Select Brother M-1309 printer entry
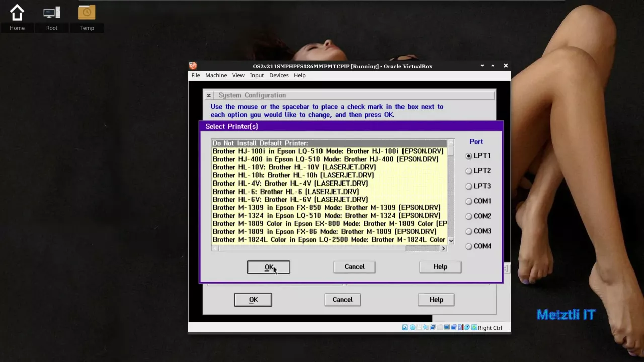 tap(329, 208)
